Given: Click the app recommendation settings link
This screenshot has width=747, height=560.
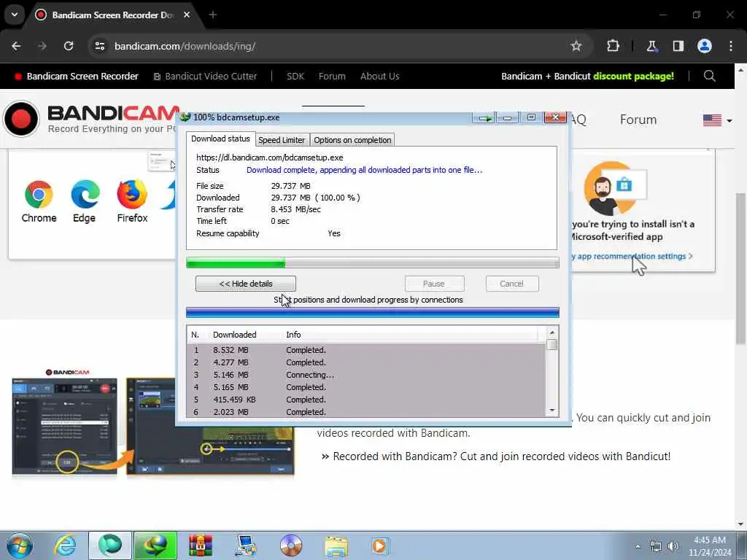Looking at the screenshot, I should pos(632,256).
